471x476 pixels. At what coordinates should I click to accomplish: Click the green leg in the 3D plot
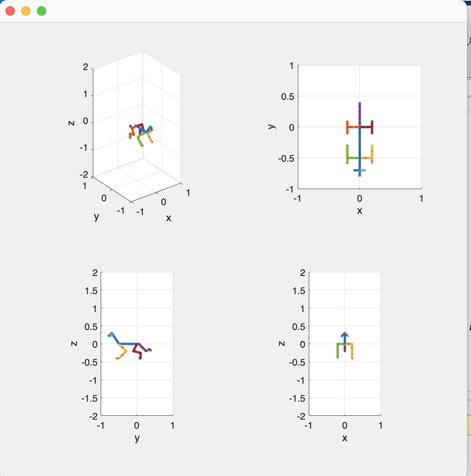tap(139, 139)
